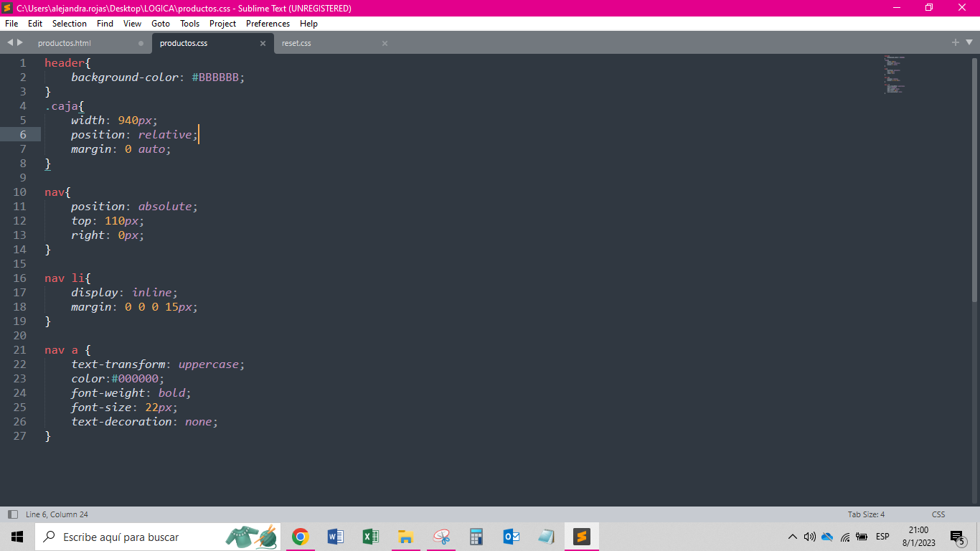Click 'text-decoration' property name
The image size is (980, 551).
pyautogui.click(x=122, y=422)
